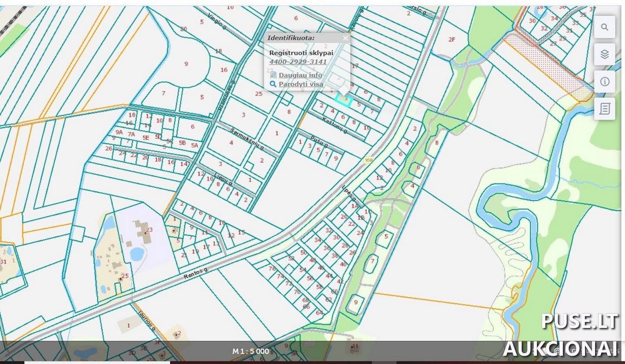Select the parcel labeled 5B
Screen dimensions: 625x364
click(x=182, y=142)
